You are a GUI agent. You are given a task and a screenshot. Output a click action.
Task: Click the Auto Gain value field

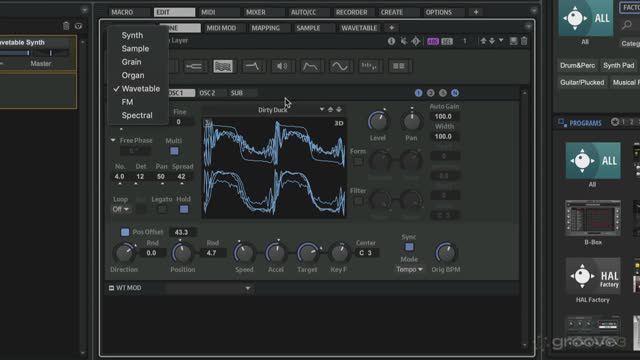pos(444,116)
